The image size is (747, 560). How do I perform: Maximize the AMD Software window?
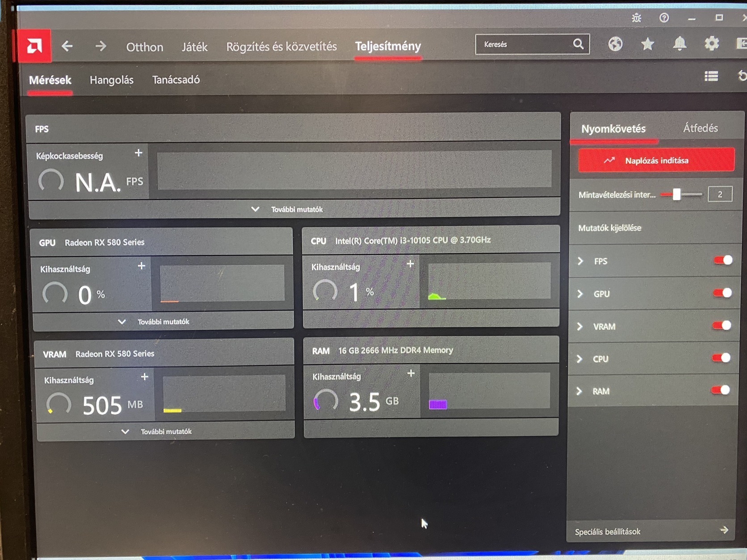[719, 18]
